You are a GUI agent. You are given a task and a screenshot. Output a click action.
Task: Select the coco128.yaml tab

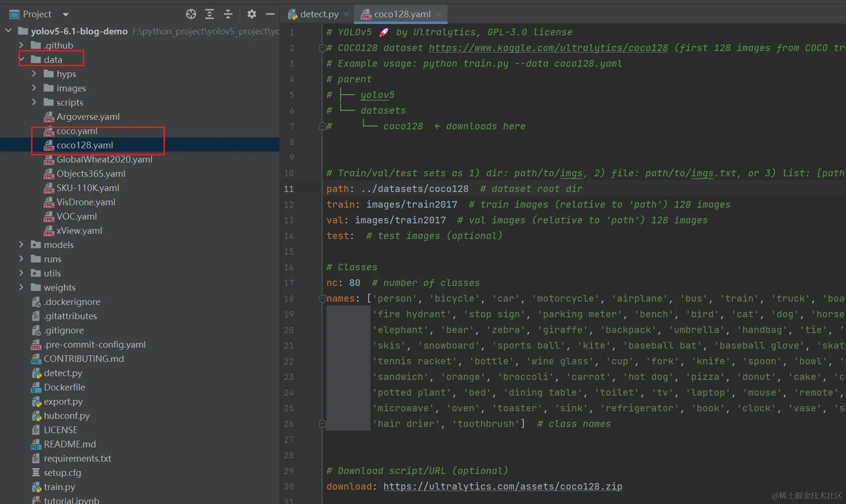401,14
